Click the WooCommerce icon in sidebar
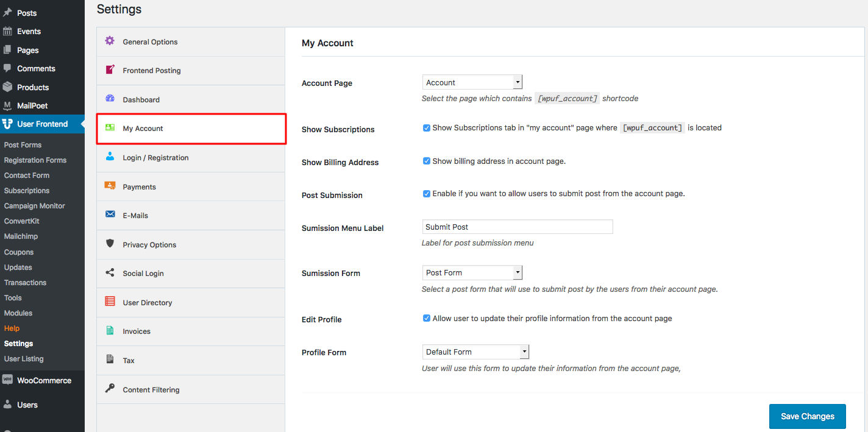 7,380
